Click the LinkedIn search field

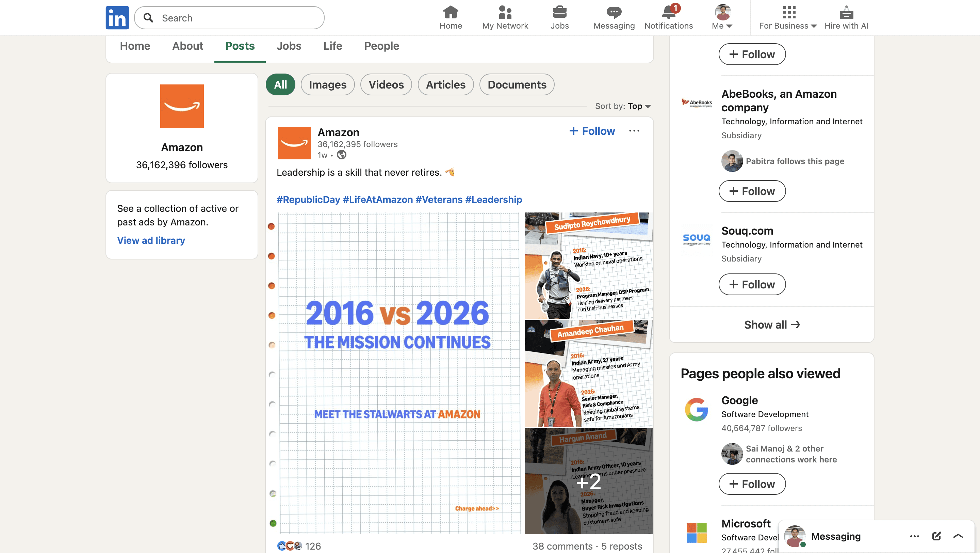(229, 17)
